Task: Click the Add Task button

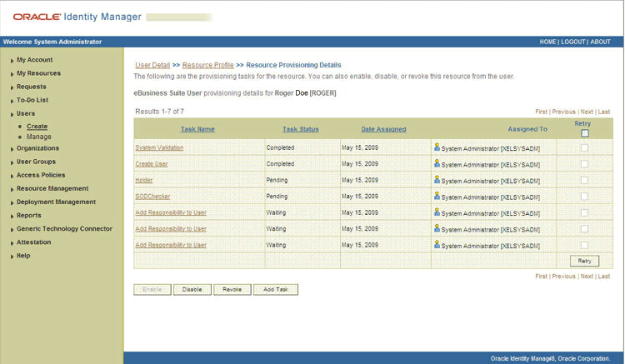Action: click(x=276, y=290)
